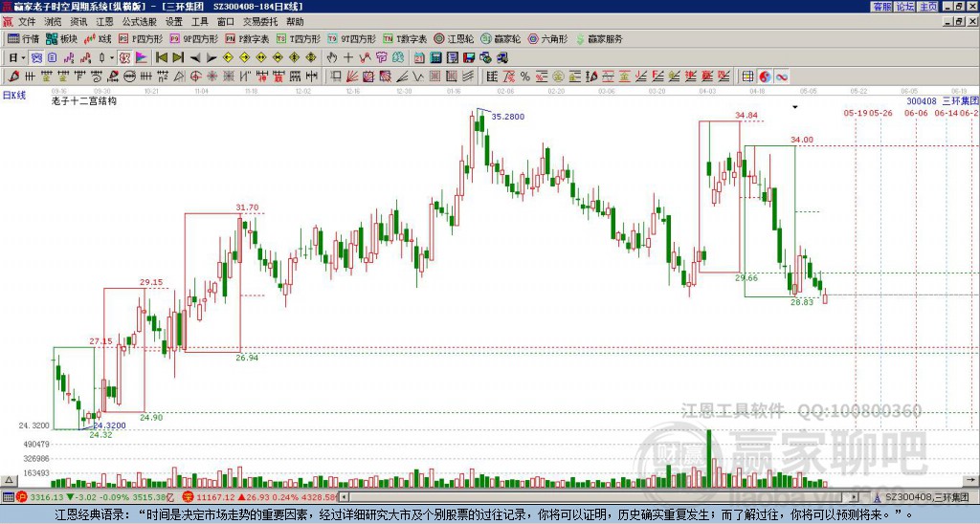Select the crosshair cursor tool
This screenshot has width=980, height=524.
click(x=348, y=57)
